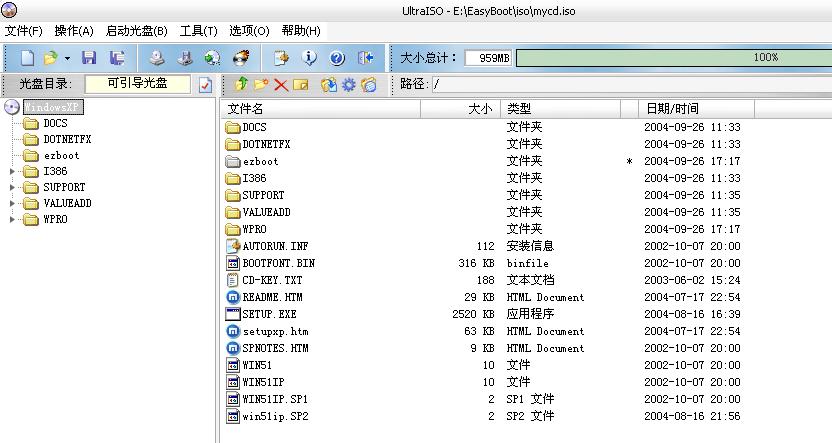Select the I386 folder in file list
Viewport: 832px width, 443px height.
[246, 178]
